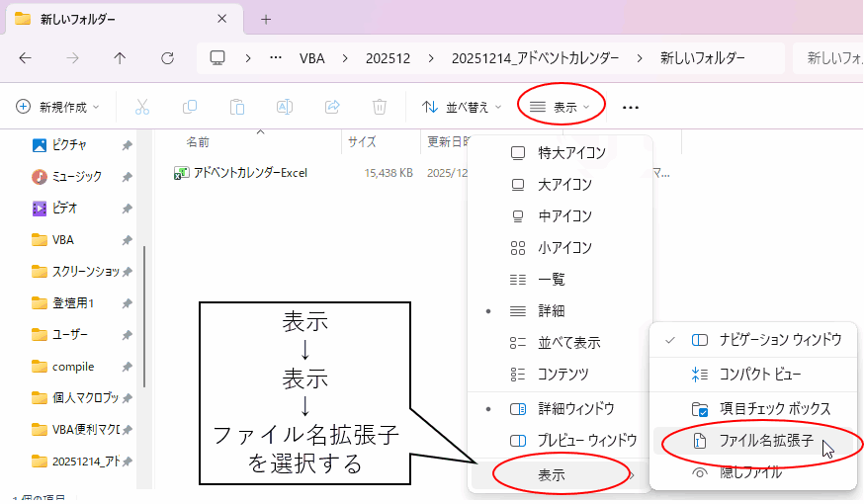Viewport: 864px width, 504px height.
Task: Open the 新規作成 dropdown
Action: [x=58, y=107]
